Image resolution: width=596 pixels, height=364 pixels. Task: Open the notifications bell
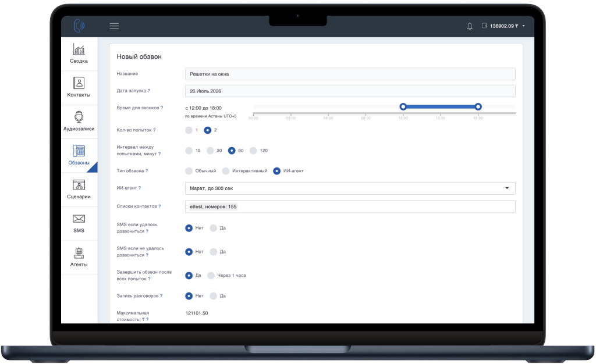pos(470,26)
